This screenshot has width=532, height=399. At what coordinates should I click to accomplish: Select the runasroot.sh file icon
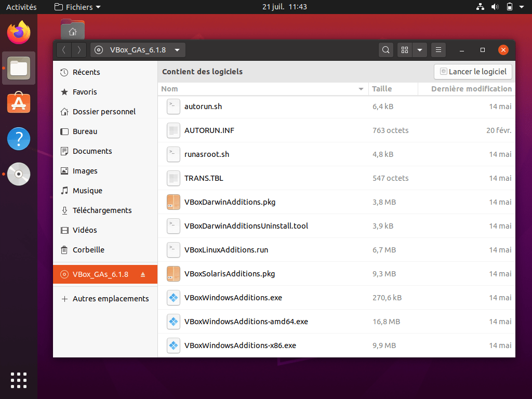click(x=174, y=154)
